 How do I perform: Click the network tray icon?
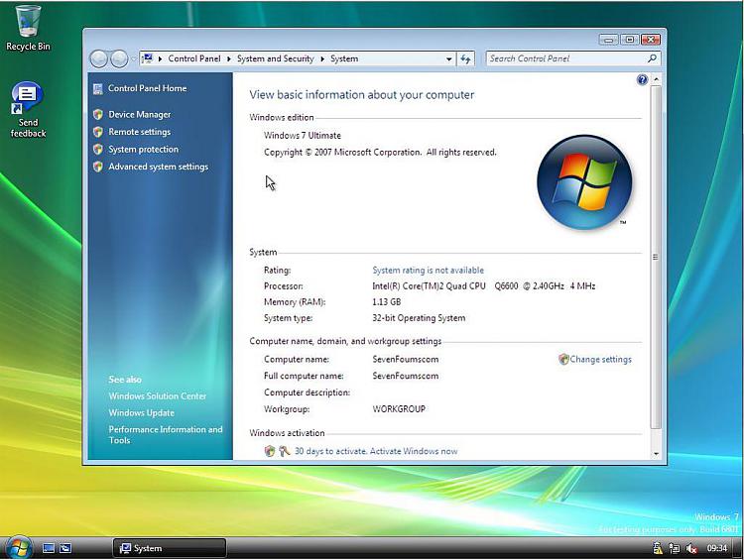[x=675, y=549]
